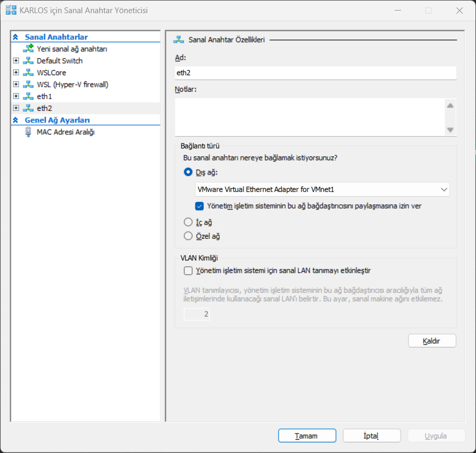476x453 pixels.
Task: Choose the Özel ağ radio option
Action: (188, 236)
